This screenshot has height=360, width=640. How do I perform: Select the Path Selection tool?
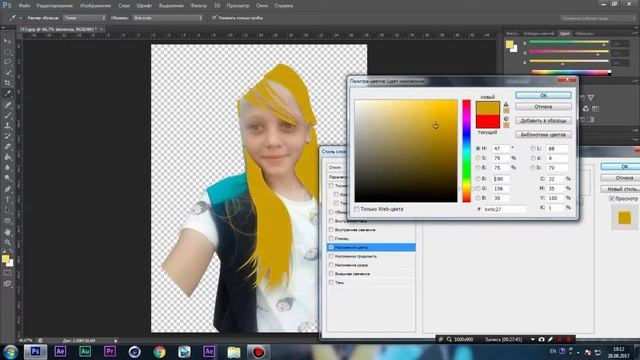tap(7, 211)
